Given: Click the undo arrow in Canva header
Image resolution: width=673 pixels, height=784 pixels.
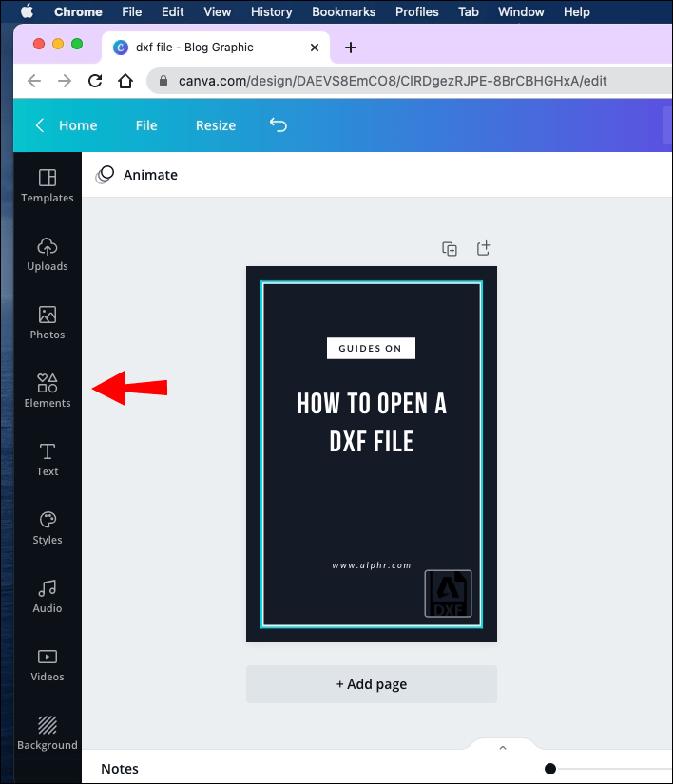Looking at the screenshot, I should click(279, 125).
